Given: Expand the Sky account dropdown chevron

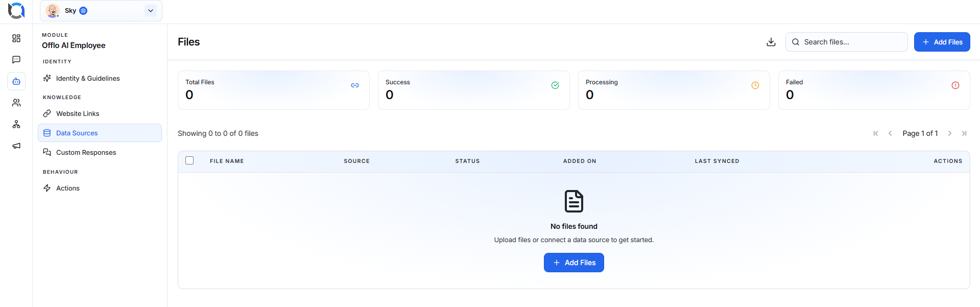Looking at the screenshot, I should pyautogui.click(x=151, y=11).
